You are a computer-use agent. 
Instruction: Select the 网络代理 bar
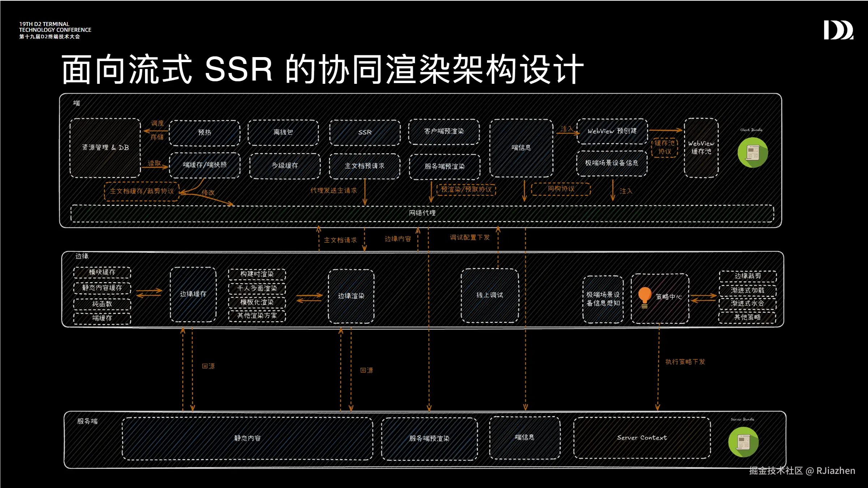pyautogui.click(x=422, y=213)
